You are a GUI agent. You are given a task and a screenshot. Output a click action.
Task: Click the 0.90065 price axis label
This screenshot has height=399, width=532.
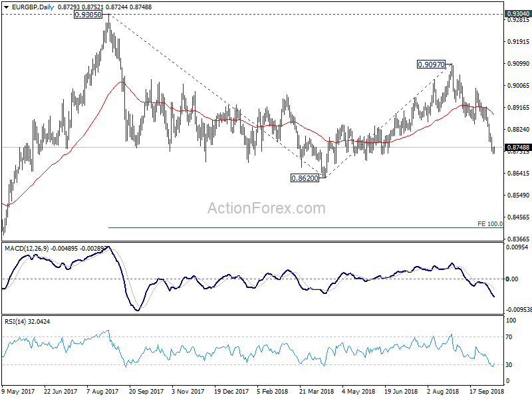(518, 86)
